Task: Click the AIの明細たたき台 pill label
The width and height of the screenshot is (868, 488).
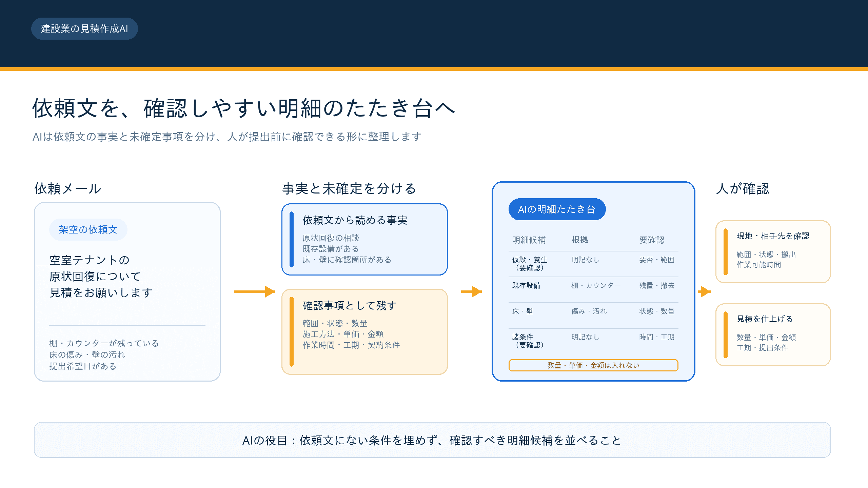Action: pos(557,209)
